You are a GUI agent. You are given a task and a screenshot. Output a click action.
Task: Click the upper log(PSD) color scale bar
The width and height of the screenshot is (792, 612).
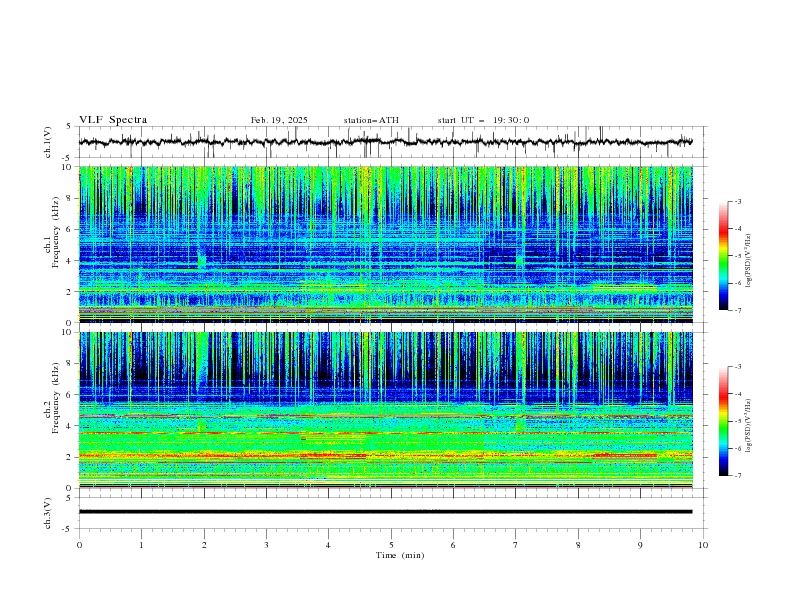tap(724, 255)
